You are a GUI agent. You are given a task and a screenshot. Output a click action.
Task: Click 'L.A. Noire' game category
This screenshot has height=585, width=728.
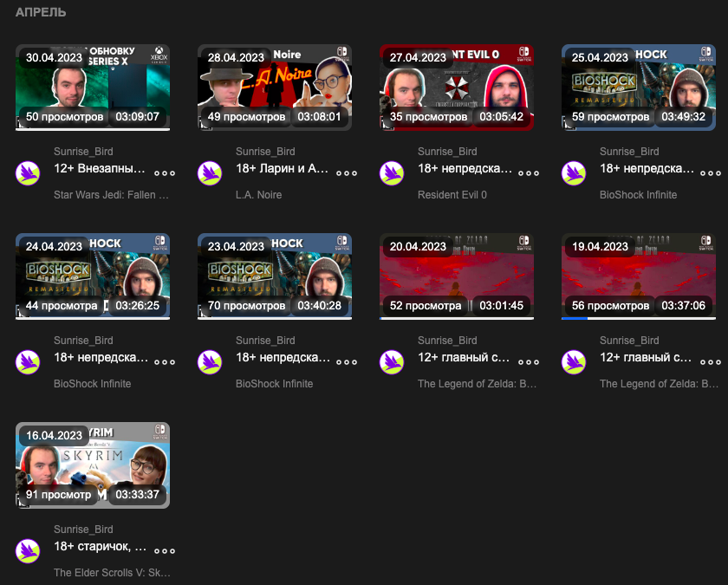click(x=258, y=195)
